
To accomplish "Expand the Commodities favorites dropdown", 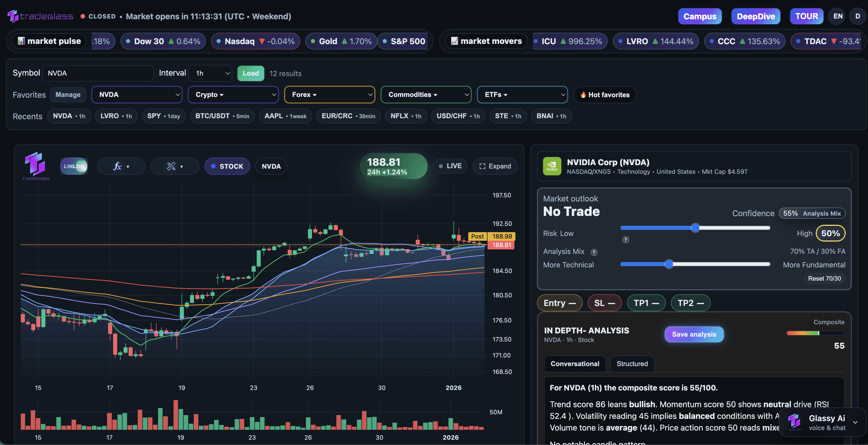I will (426, 95).
